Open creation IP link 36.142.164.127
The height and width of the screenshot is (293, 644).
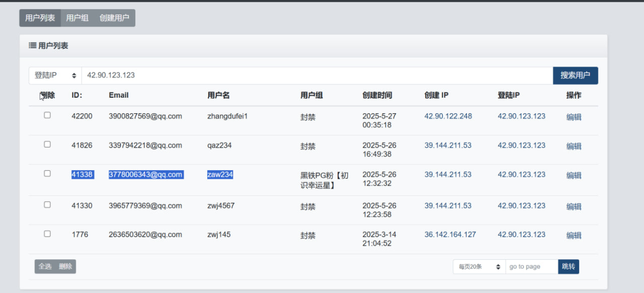click(x=450, y=235)
